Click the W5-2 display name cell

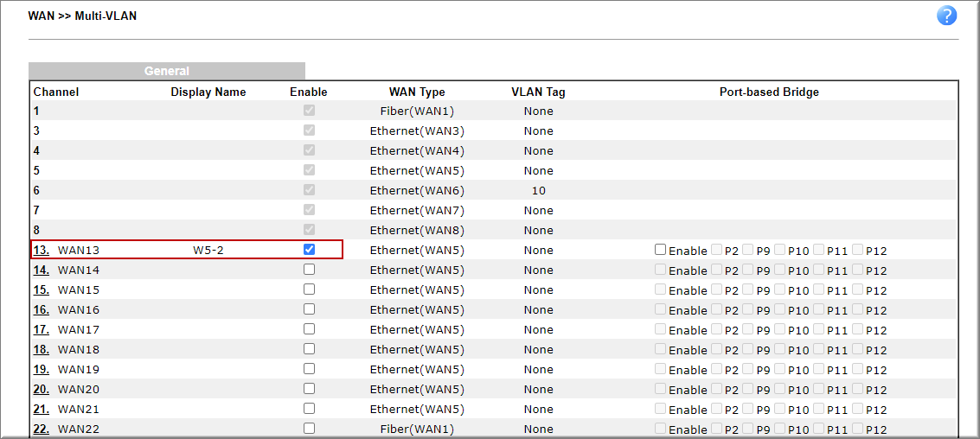[x=208, y=251]
